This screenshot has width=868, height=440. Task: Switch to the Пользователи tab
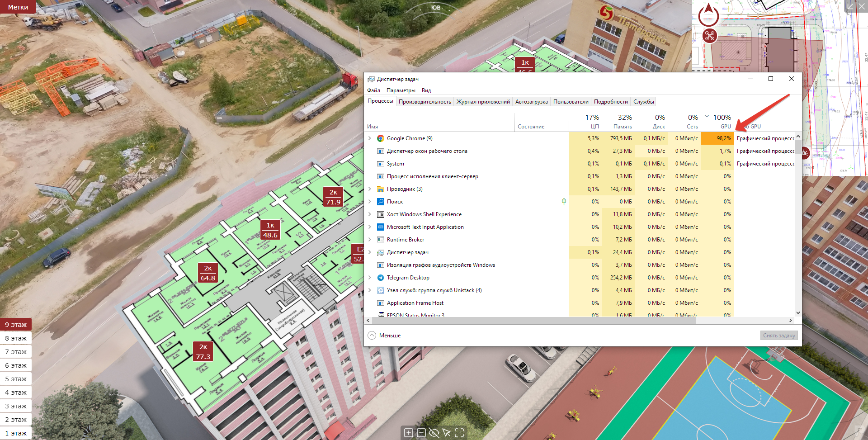tap(571, 102)
